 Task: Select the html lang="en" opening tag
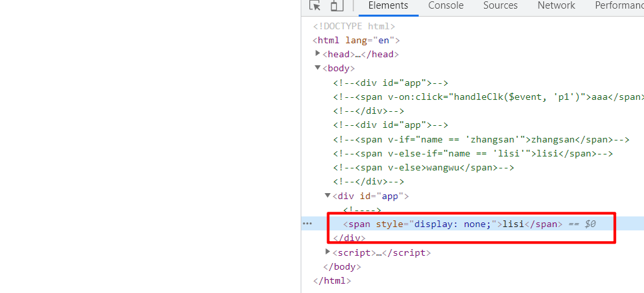[356, 40]
